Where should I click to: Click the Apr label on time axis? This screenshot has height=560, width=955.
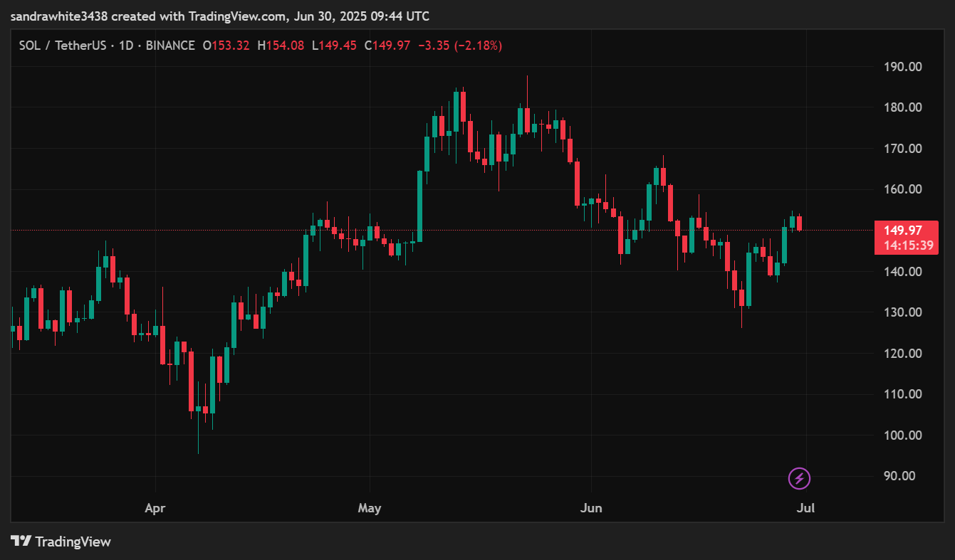pyautogui.click(x=155, y=508)
